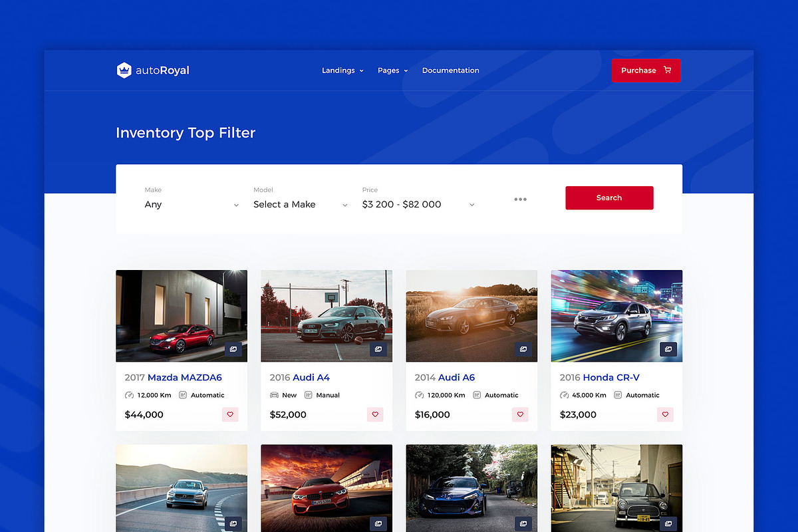
Task: Expand the Pages navigation menu
Action: [392, 70]
